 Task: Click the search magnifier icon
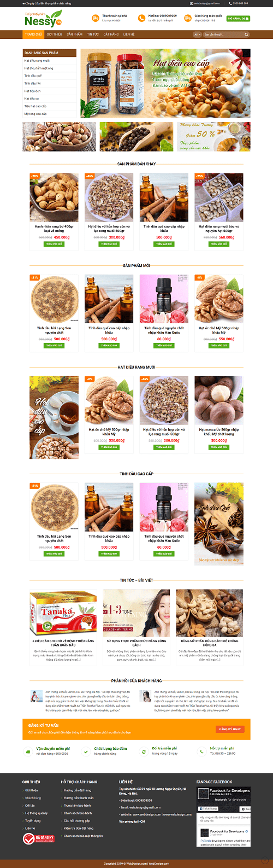click(x=246, y=34)
